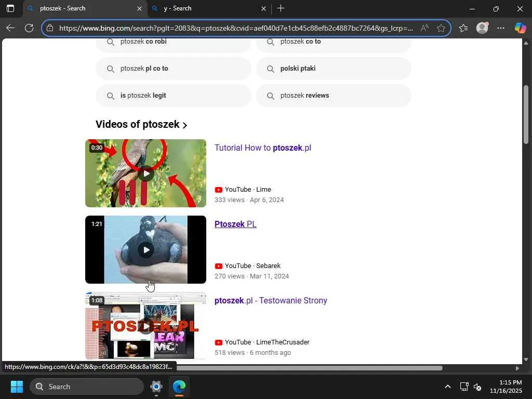This screenshot has height=399, width=532.
Task: Click the YouTube icon beside 'LimeTheCrusader'
Action: tap(219, 342)
